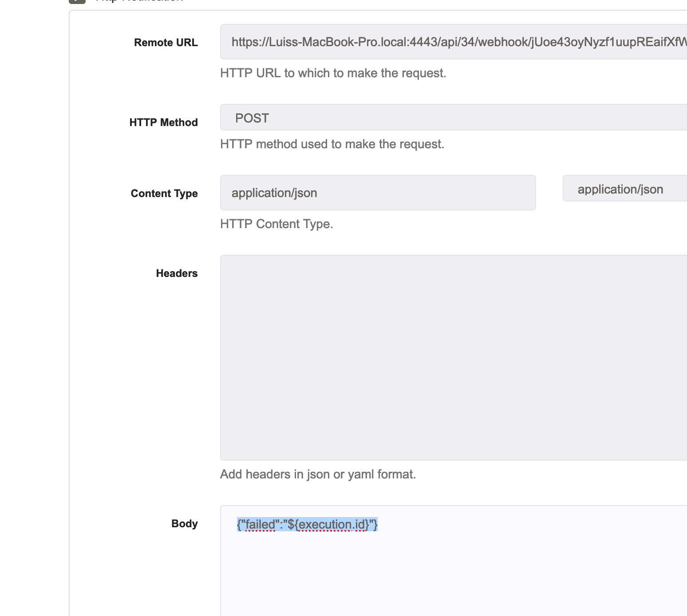This screenshot has width=687, height=616.
Task: Click 'Add headers in json or yaml format.' text
Action: [x=318, y=474]
